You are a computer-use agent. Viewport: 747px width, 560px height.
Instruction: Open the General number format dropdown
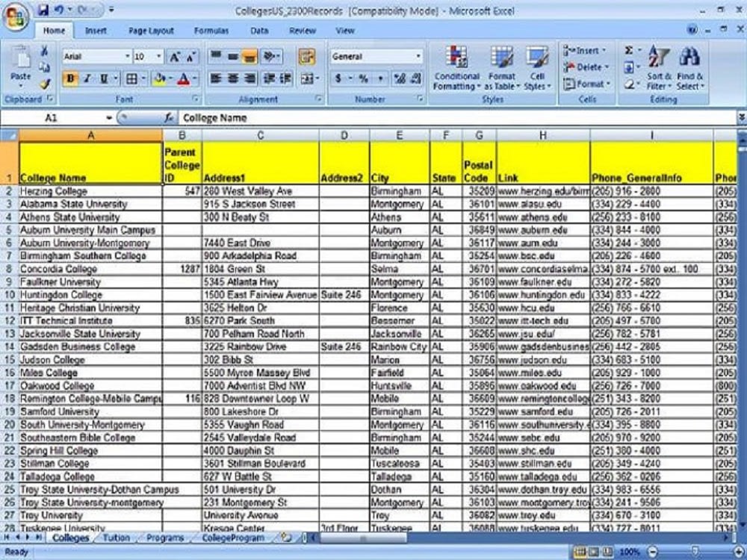click(x=418, y=57)
